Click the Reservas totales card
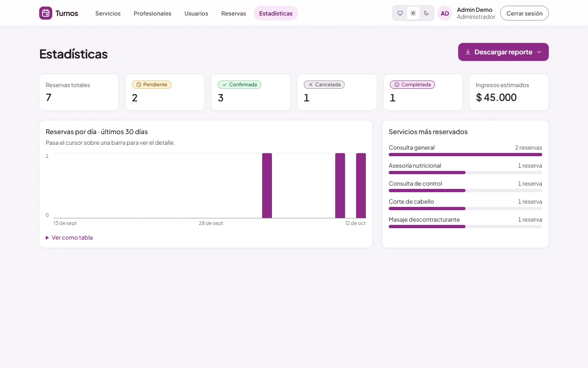Viewport: 588px width, 368px height. click(x=79, y=92)
